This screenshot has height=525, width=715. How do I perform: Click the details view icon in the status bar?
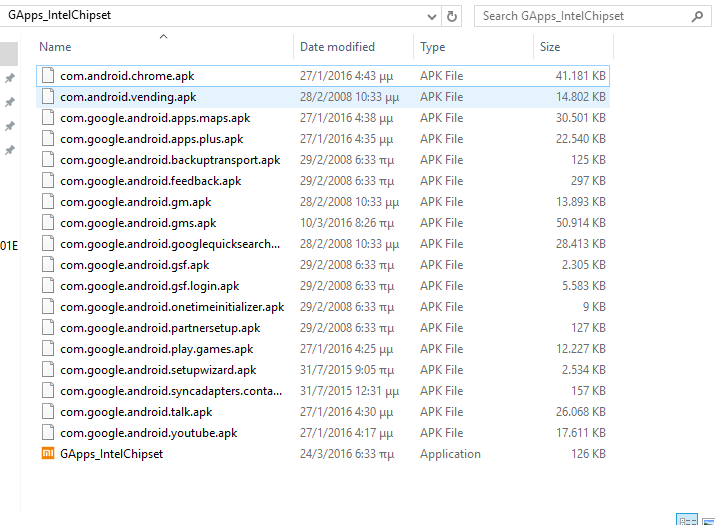pos(687,520)
